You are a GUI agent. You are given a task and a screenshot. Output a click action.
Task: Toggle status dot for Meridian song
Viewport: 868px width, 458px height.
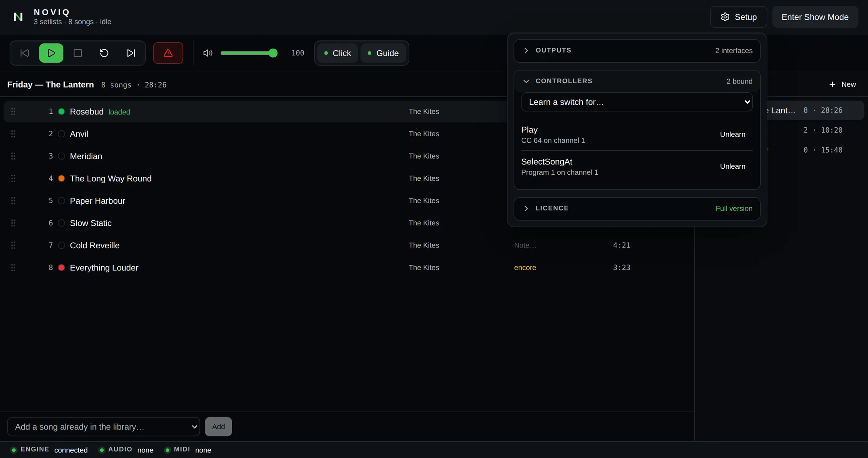(61, 156)
